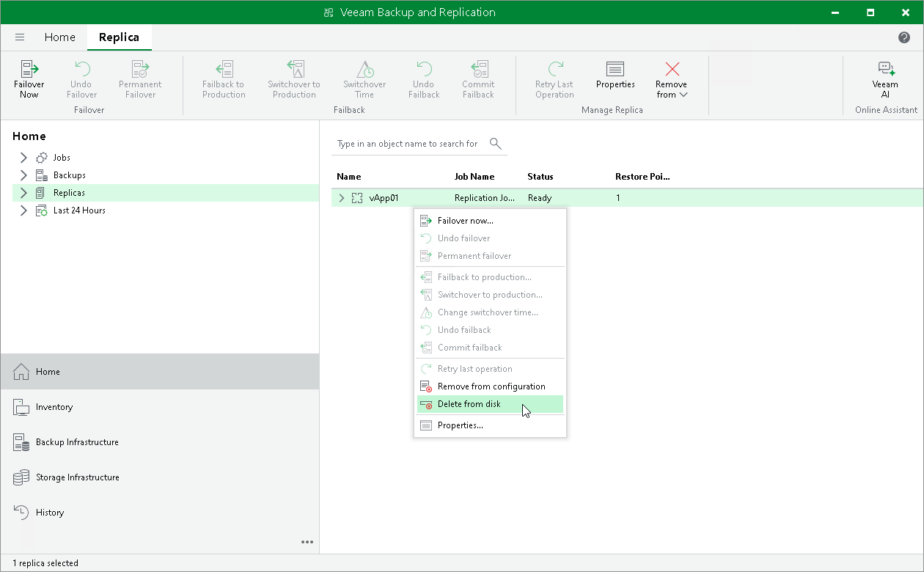924x572 pixels.
Task: Choose Properties in context menu
Action: click(x=490, y=425)
